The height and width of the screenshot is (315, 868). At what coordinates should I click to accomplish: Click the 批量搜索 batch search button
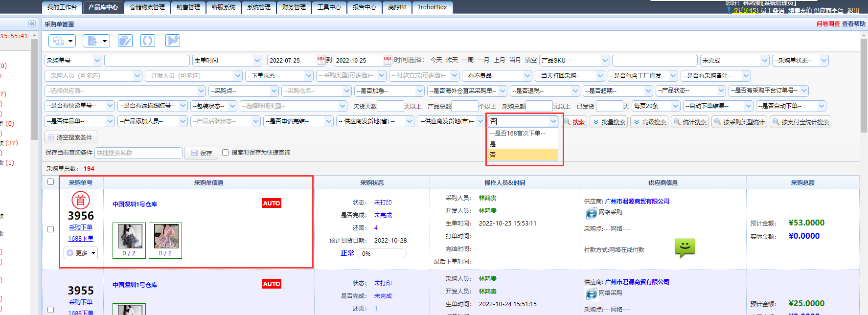coord(609,122)
